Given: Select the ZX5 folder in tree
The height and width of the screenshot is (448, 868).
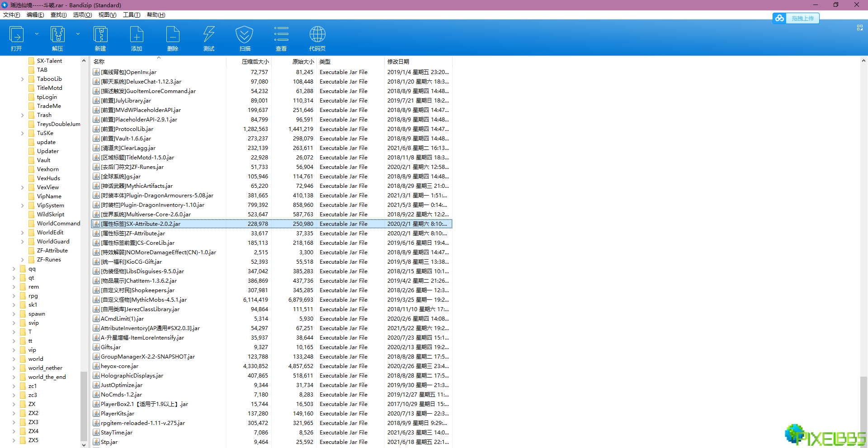Looking at the screenshot, I should click(33, 440).
